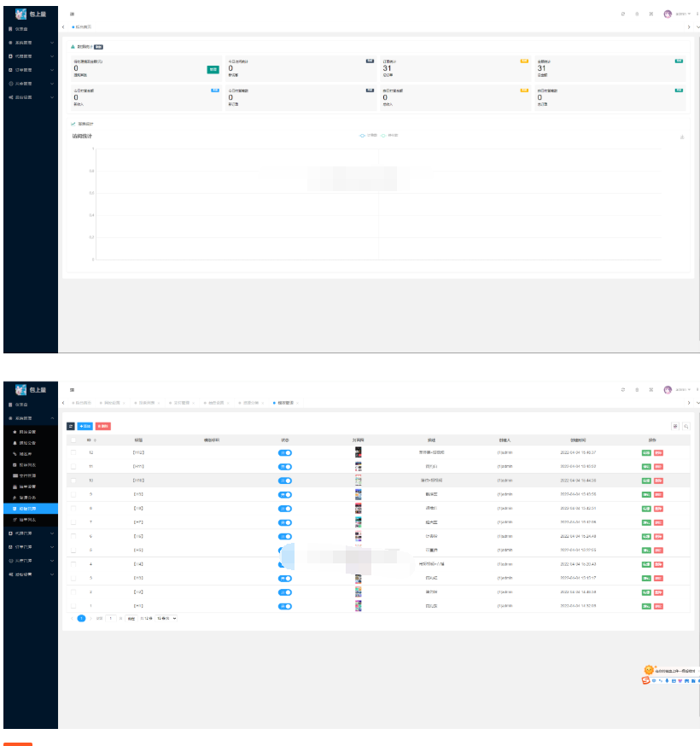The height and width of the screenshot is (746, 700).
Task: Download chart via icon in upper statistics panel
Action: coord(682,137)
